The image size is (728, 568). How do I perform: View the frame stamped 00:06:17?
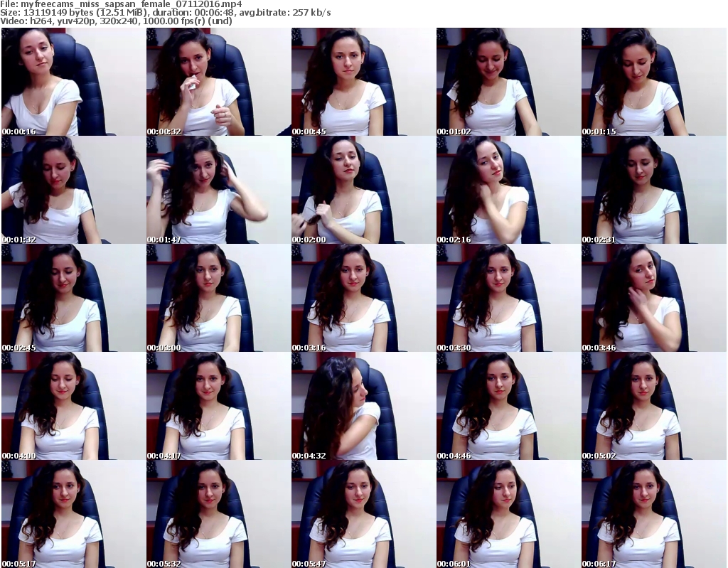tap(654, 514)
